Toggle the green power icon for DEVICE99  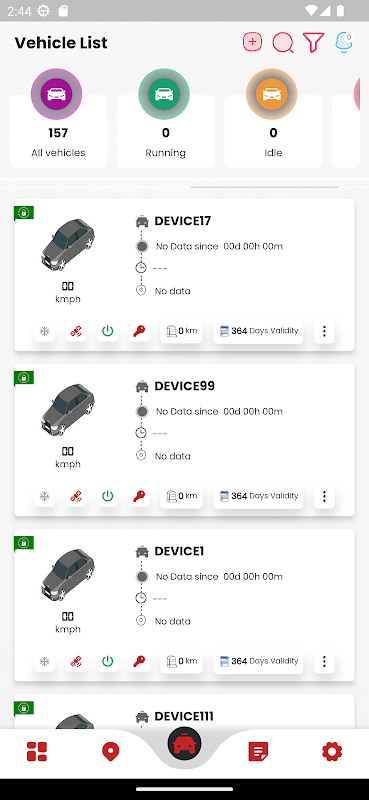(107, 496)
